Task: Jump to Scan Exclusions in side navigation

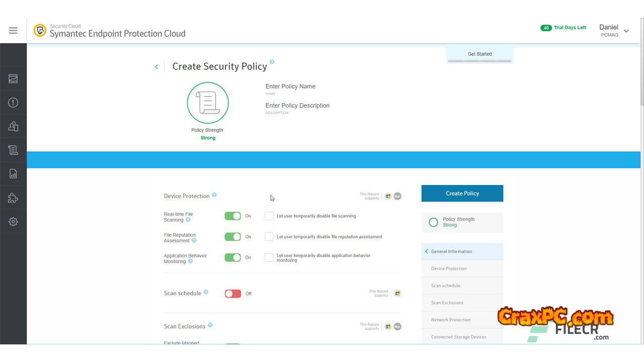Action: coord(447,303)
